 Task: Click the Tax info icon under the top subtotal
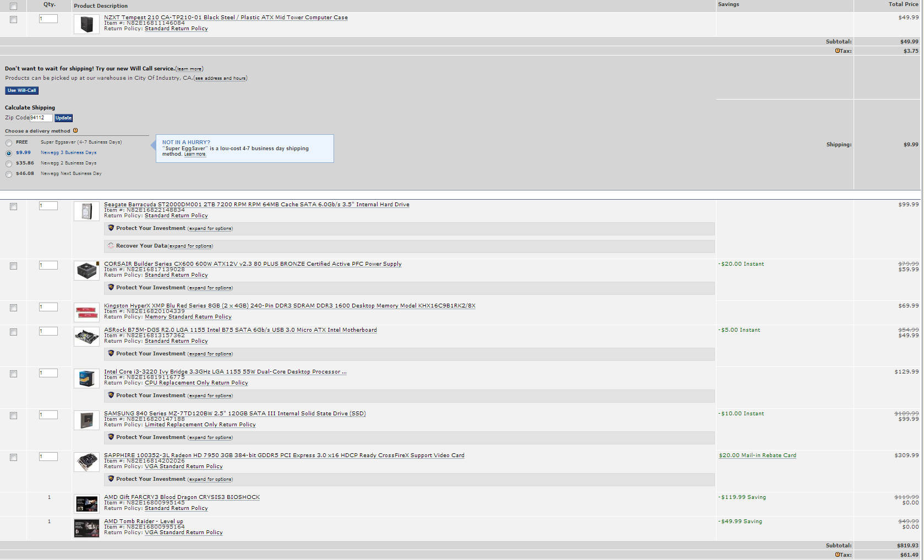837,51
